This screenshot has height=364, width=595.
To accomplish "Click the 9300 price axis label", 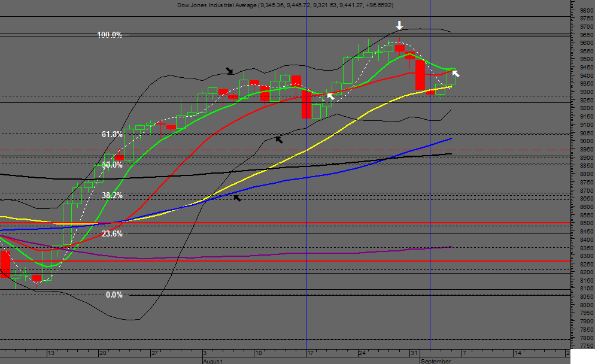I will pos(587,92).
